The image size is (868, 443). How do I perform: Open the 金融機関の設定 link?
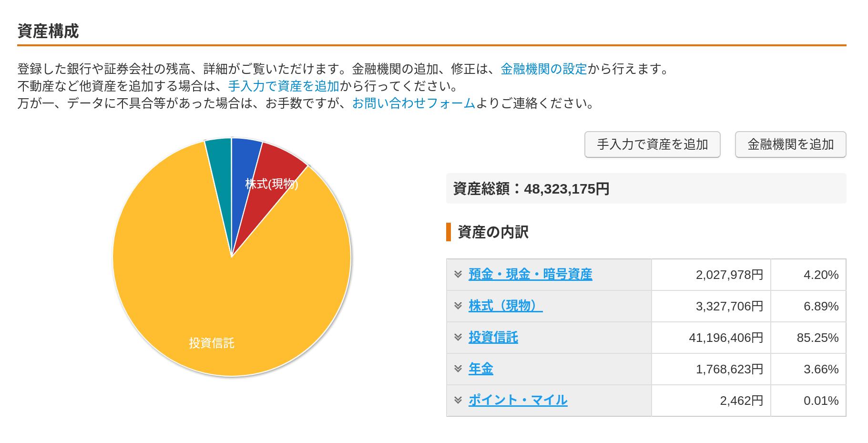(543, 69)
